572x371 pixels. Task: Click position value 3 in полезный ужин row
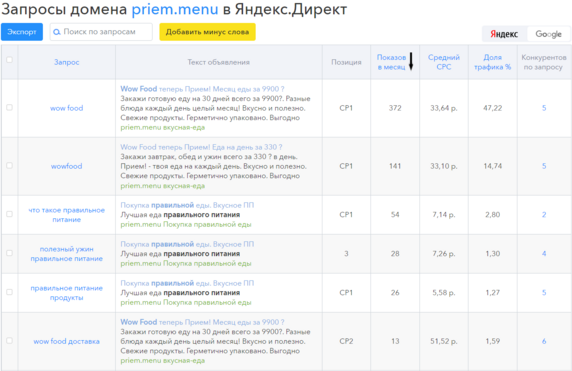pos(346,254)
